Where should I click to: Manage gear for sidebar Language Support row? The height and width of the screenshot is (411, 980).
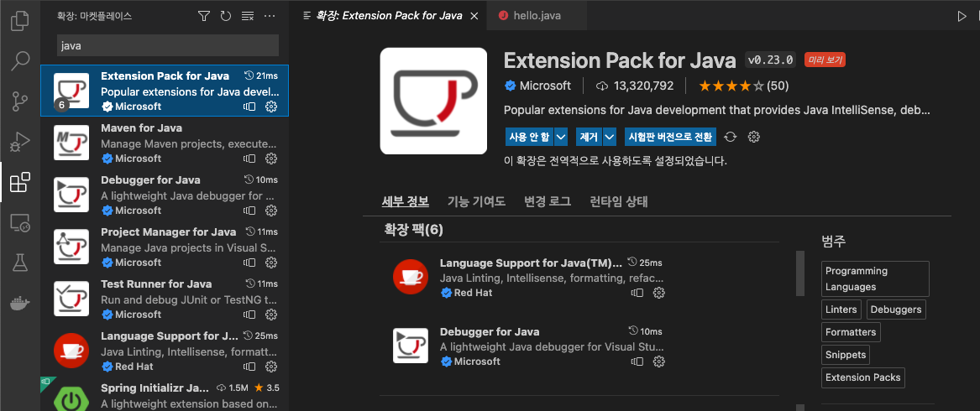pos(271,366)
